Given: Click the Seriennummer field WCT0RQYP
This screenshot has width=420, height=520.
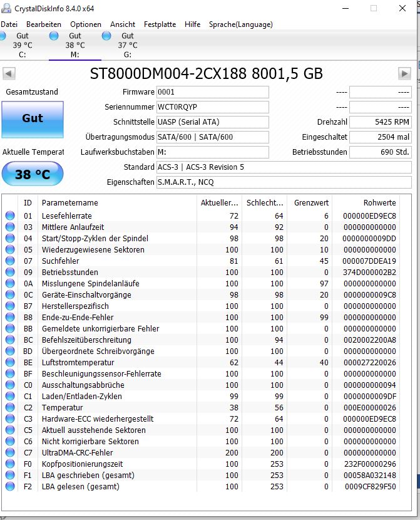Looking at the screenshot, I should 212,107.
